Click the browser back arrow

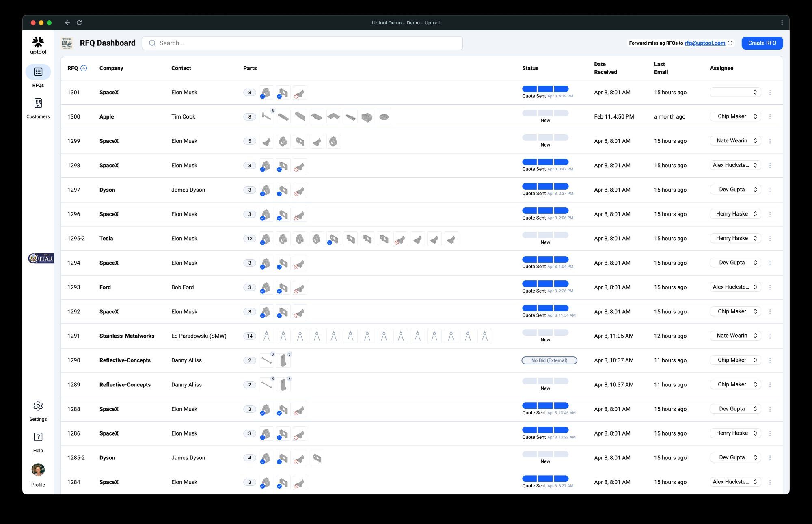pyautogui.click(x=67, y=23)
